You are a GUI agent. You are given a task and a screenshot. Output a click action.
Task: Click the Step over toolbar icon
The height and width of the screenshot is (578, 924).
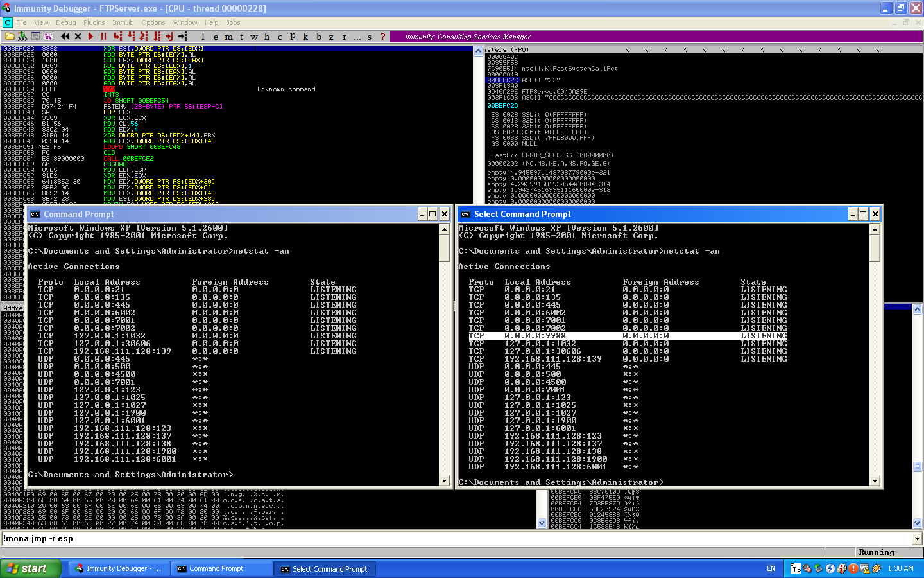coord(131,37)
